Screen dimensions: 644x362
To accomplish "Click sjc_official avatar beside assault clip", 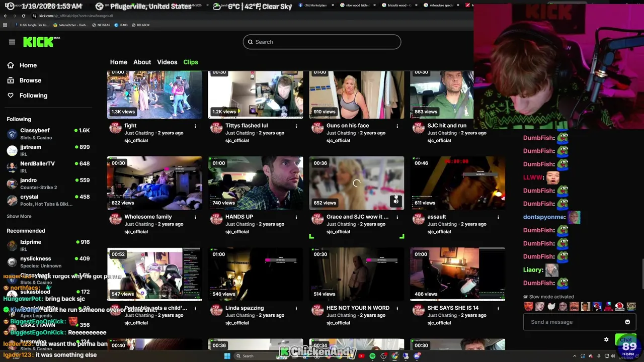I will tap(419, 219).
